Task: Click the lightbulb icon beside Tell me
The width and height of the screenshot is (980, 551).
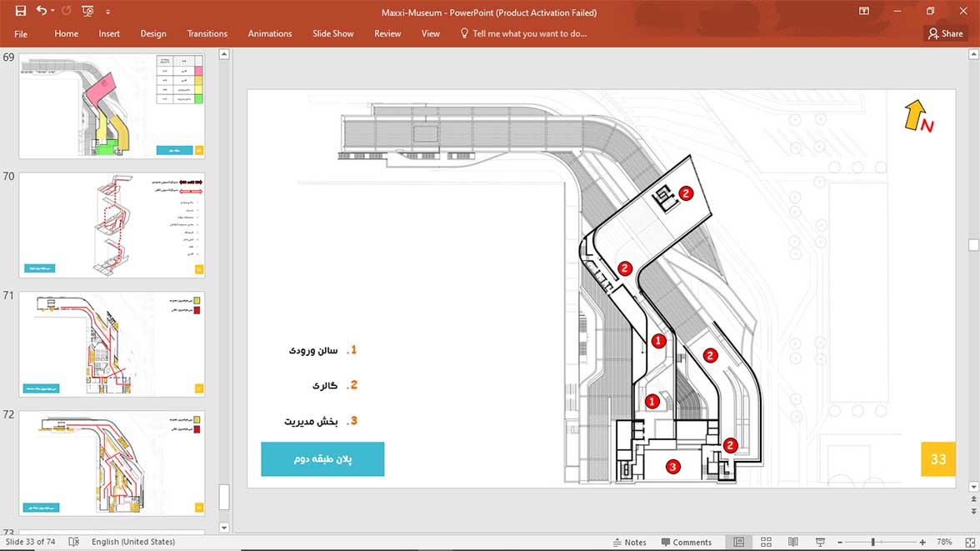Action: point(463,33)
